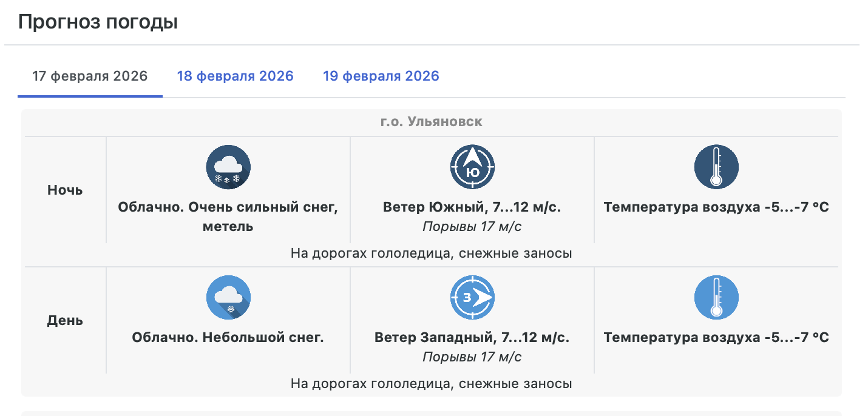Click the Очень сильный снег, метель text
The image size is (868, 416).
pyautogui.click(x=228, y=216)
